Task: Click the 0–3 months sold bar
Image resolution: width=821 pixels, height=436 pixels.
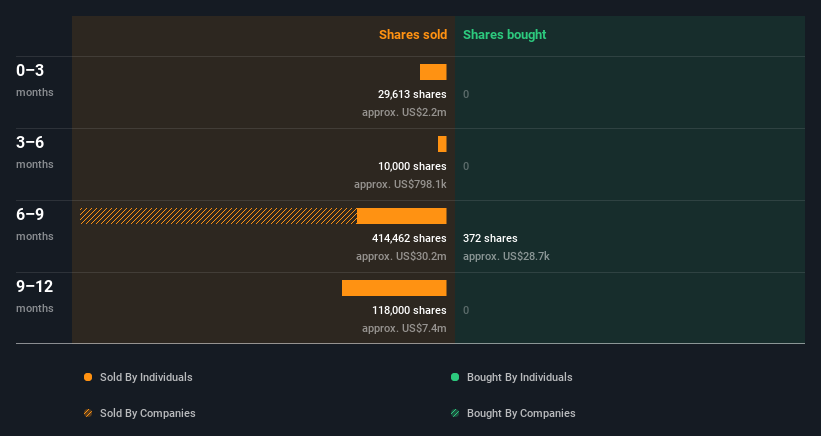Action: tap(433, 72)
